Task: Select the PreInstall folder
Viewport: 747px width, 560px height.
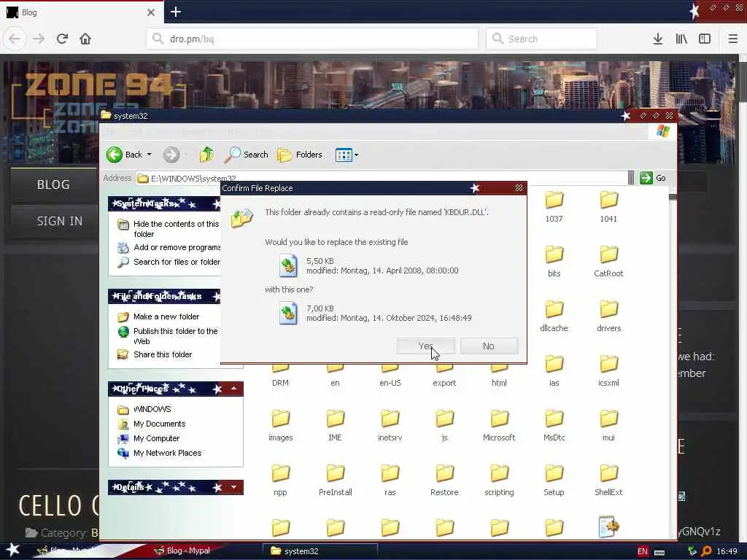Action: (x=335, y=481)
